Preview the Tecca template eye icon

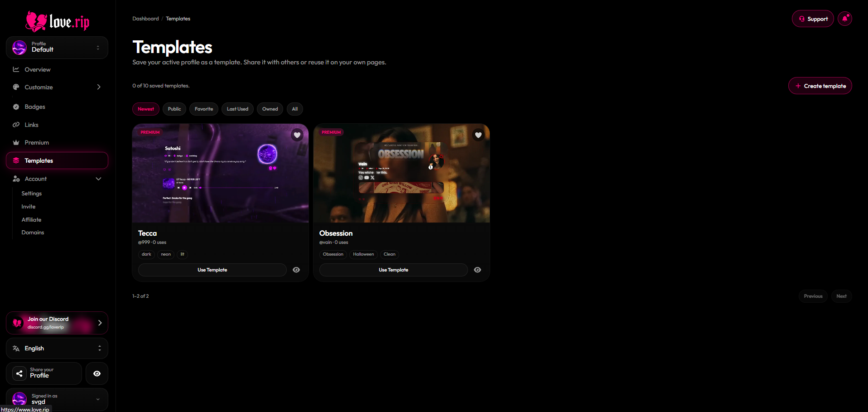coord(296,270)
